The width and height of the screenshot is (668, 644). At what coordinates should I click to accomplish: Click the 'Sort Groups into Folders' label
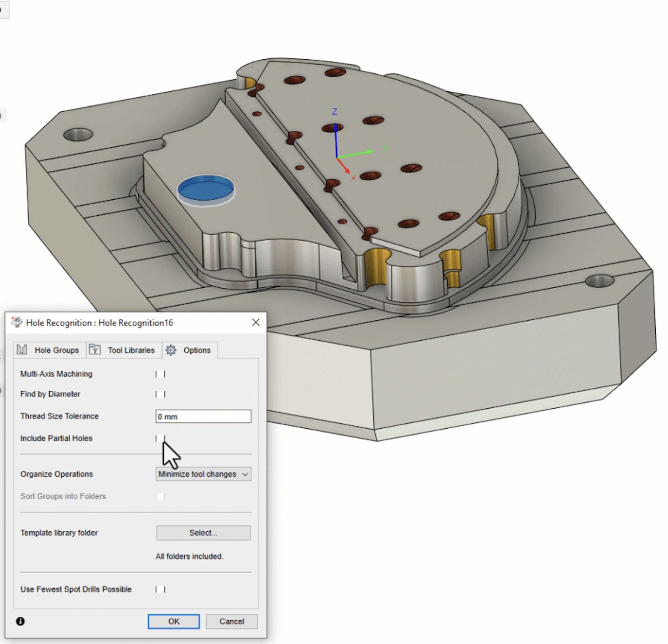(x=63, y=496)
